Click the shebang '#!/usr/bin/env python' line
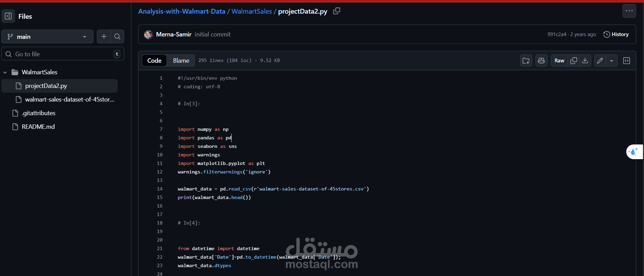The width and height of the screenshot is (644, 276). tap(207, 78)
